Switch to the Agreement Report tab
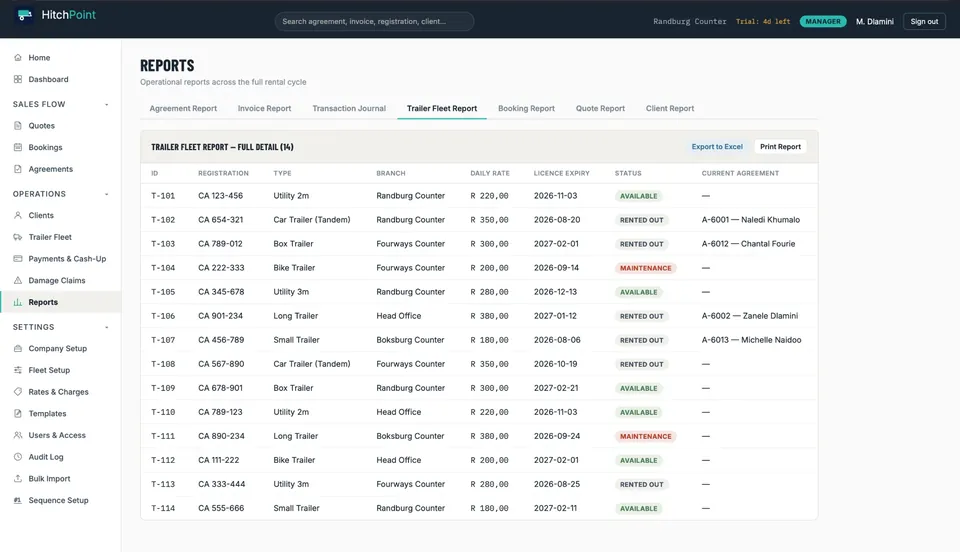The width and height of the screenshot is (960, 552). click(183, 108)
